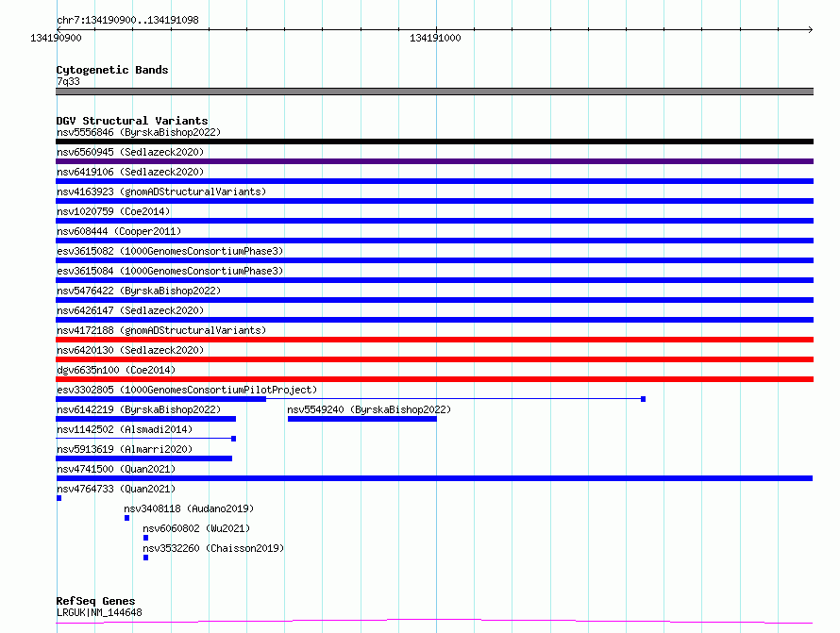Click the blue nsv5476422 variant bar

pos(434,300)
